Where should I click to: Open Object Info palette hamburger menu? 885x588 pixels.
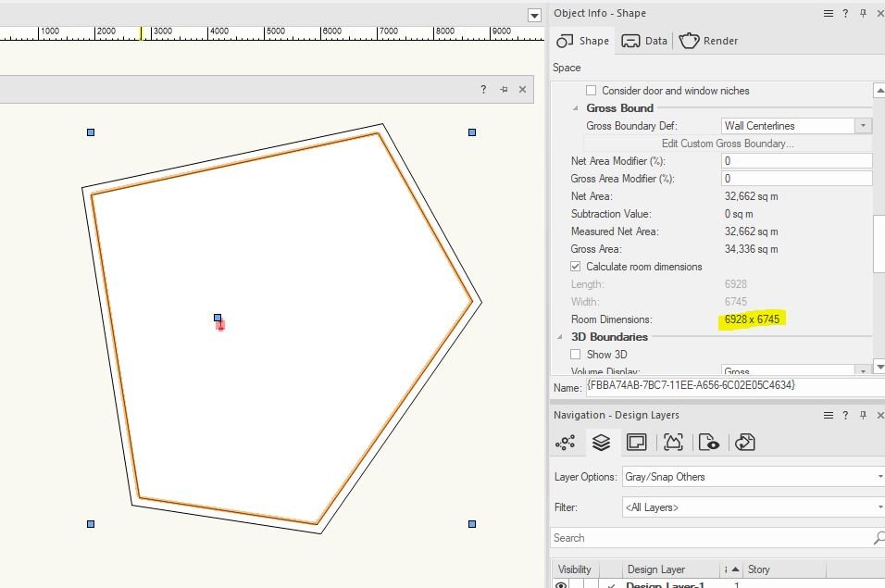pos(829,13)
